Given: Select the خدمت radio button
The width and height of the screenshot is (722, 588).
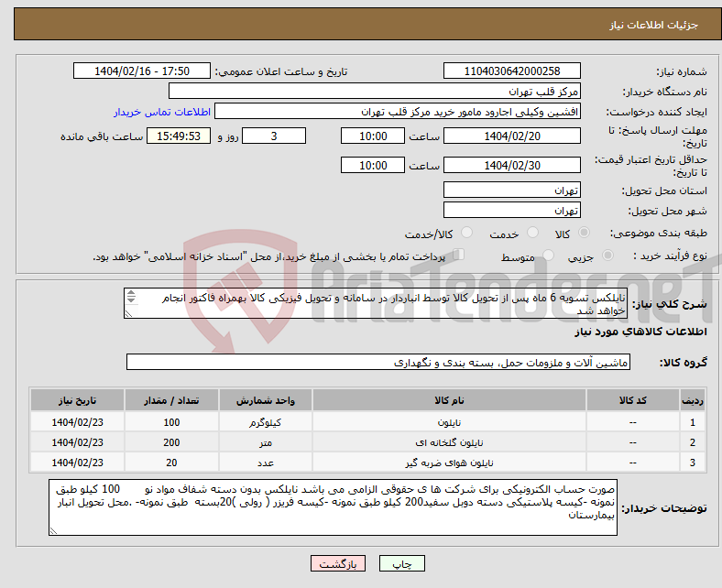Looking at the screenshot, I should coord(532,233).
